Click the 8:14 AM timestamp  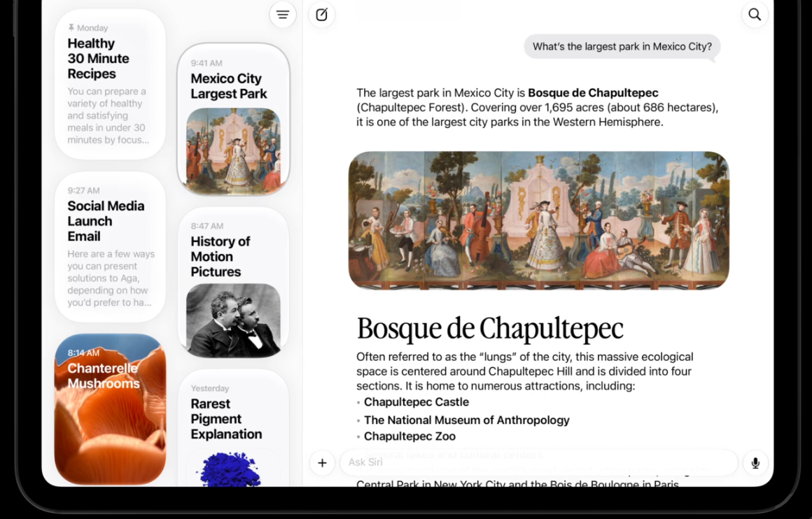(x=83, y=353)
